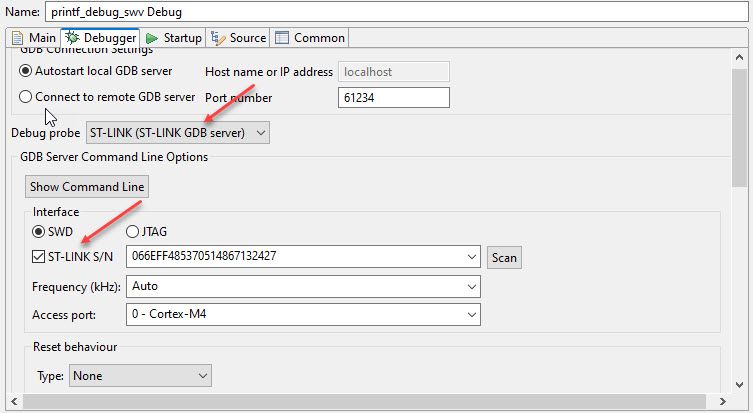The image size is (753, 413).
Task: Click the Show Command Line button
Action: click(x=87, y=187)
